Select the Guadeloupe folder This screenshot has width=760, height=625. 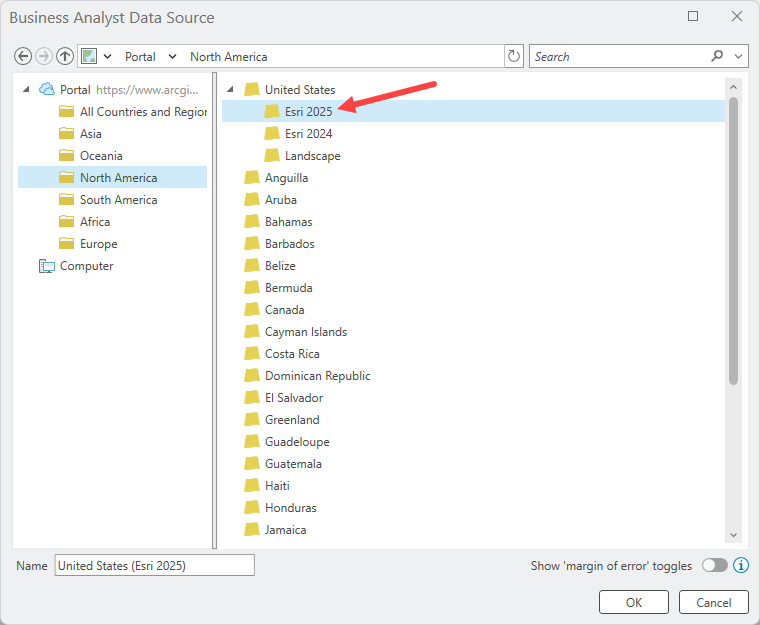click(x=286, y=442)
